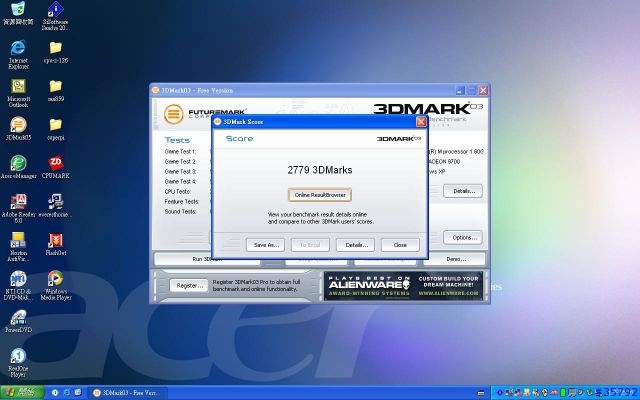Click the system tray clock
Image resolution: width=640 pixels, height=400 pixels.
[620, 393]
